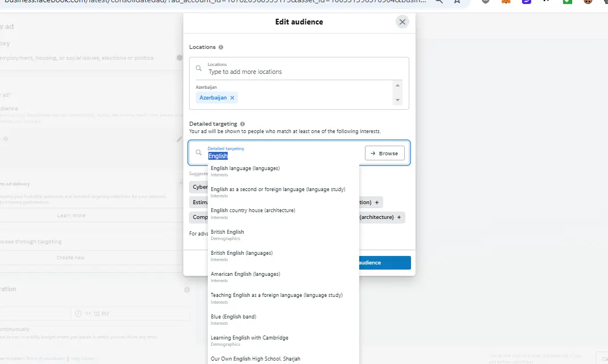Select English as a second or foreign language

pos(284,192)
